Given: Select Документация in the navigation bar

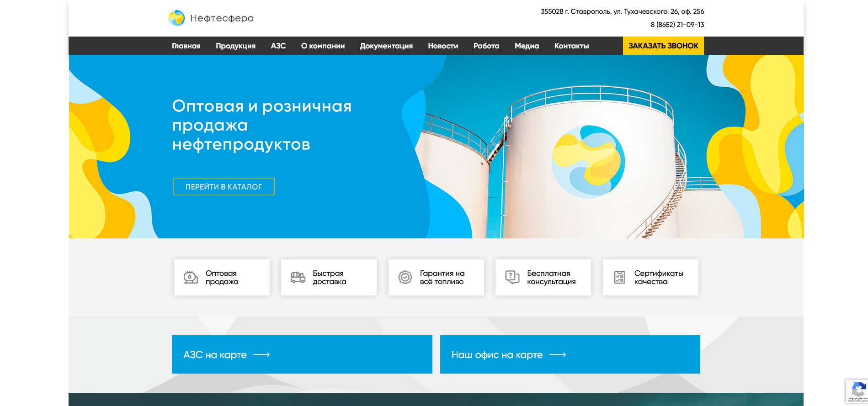Looking at the screenshot, I should [386, 46].
